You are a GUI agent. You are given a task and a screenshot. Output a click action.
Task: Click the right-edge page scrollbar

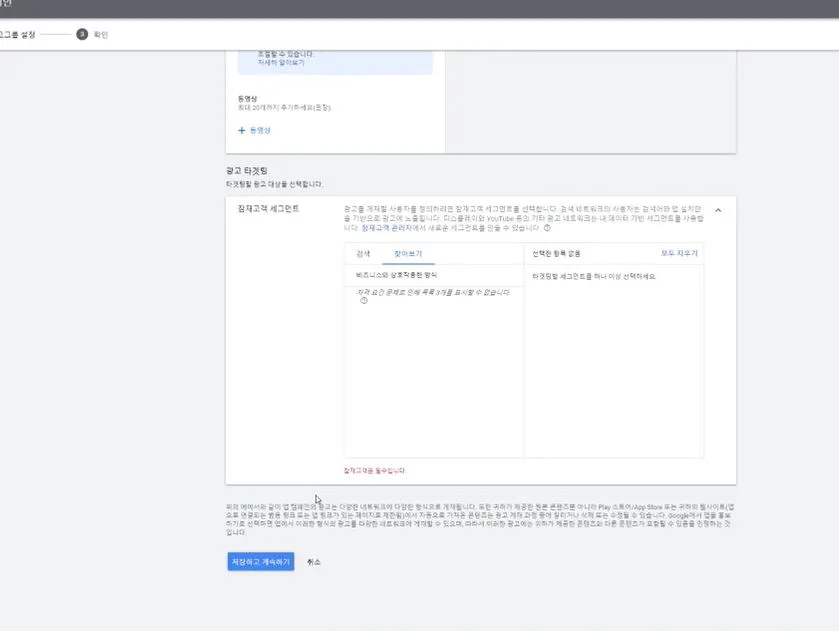pos(833,300)
